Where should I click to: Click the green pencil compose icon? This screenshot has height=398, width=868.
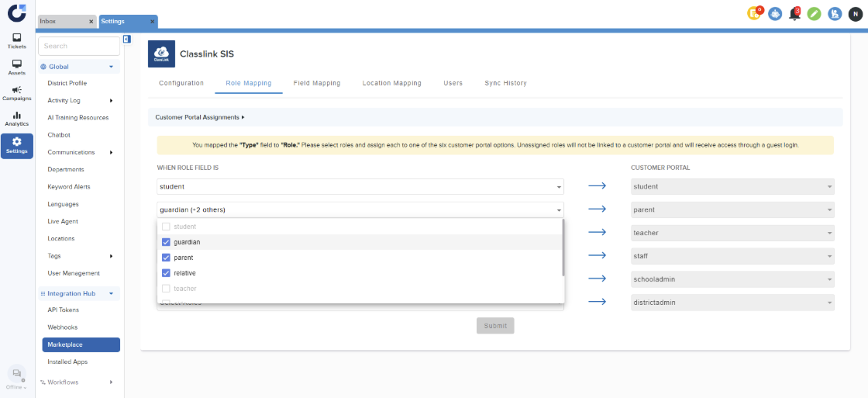[x=814, y=14]
